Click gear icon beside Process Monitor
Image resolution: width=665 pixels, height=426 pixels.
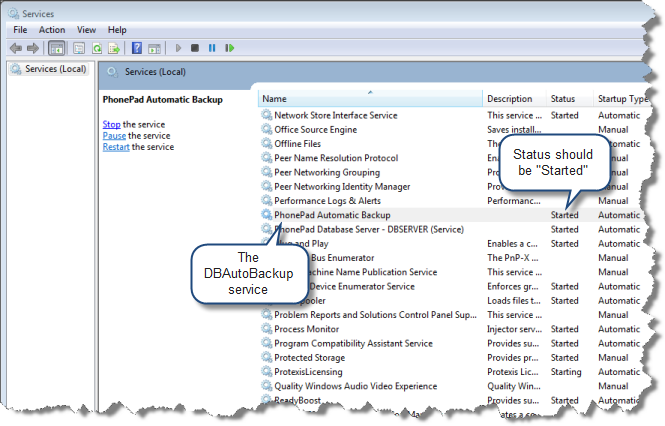[x=266, y=328]
